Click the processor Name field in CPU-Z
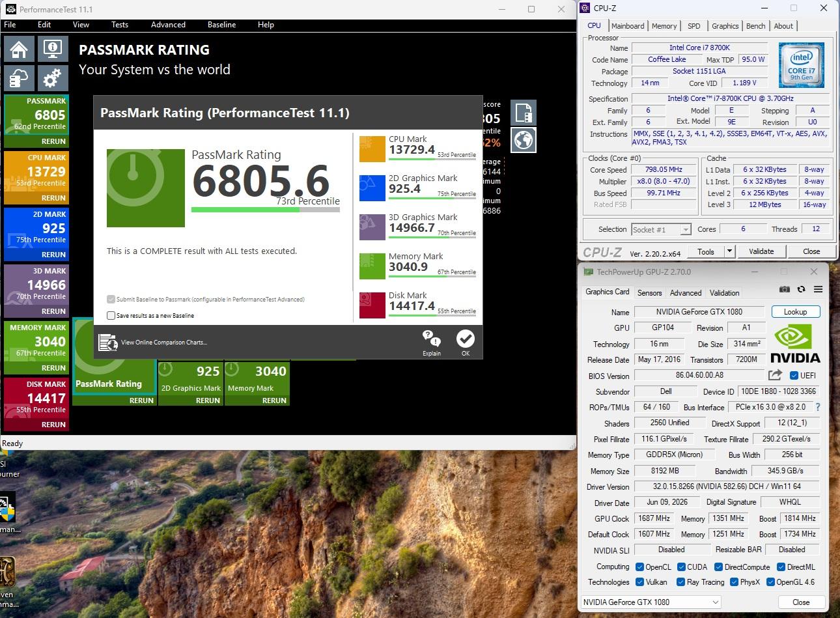This screenshot has width=840, height=618. 699,48
